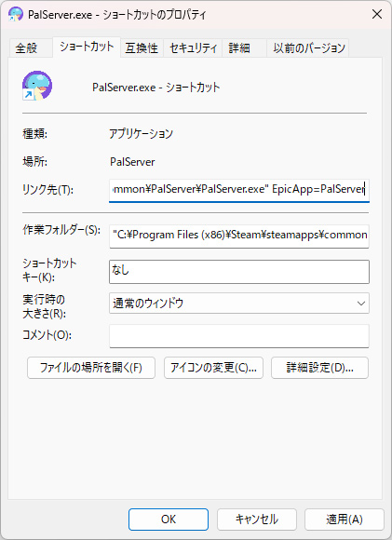
Task: Switch to the 全般 tab
Action: click(26, 47)
